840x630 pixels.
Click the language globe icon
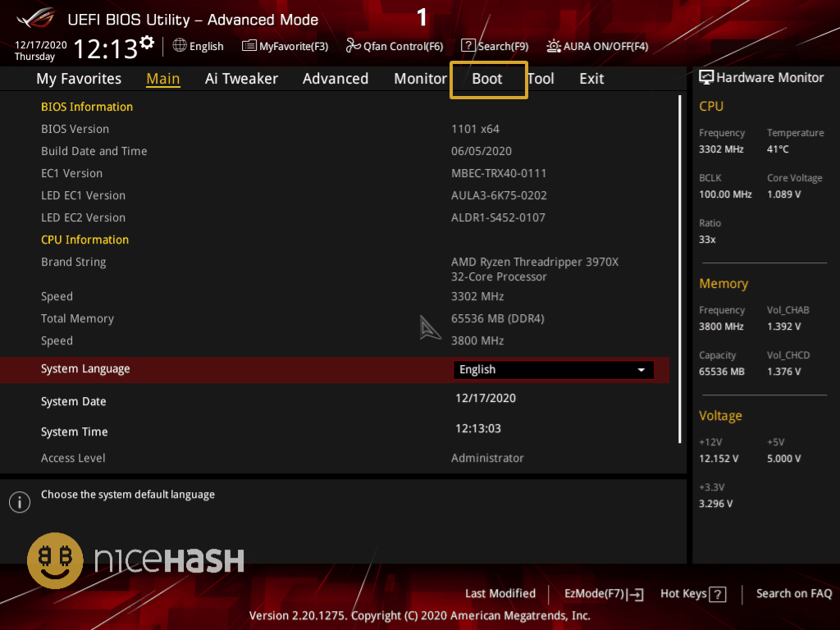point(178,46)
